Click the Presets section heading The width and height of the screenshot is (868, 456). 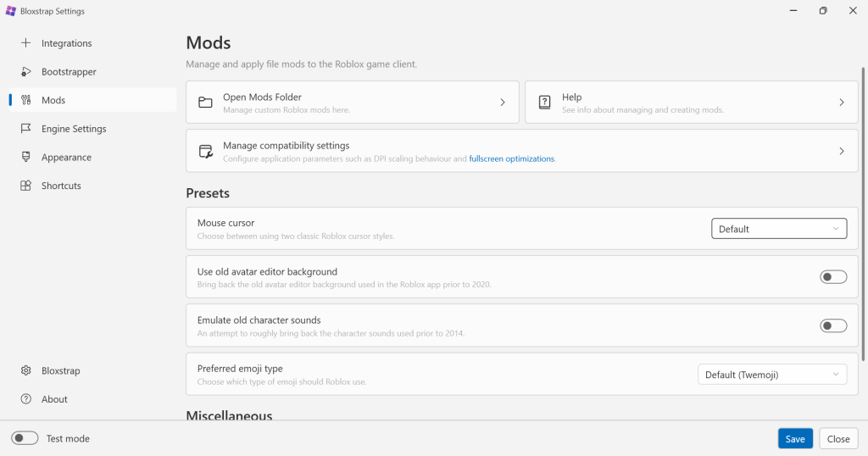(x=208, y=193)
